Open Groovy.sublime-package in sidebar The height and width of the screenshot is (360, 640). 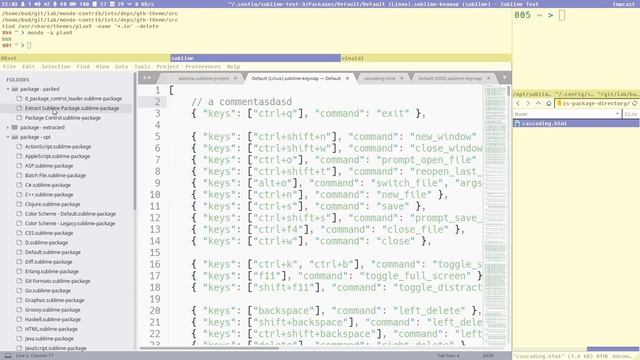52,310
